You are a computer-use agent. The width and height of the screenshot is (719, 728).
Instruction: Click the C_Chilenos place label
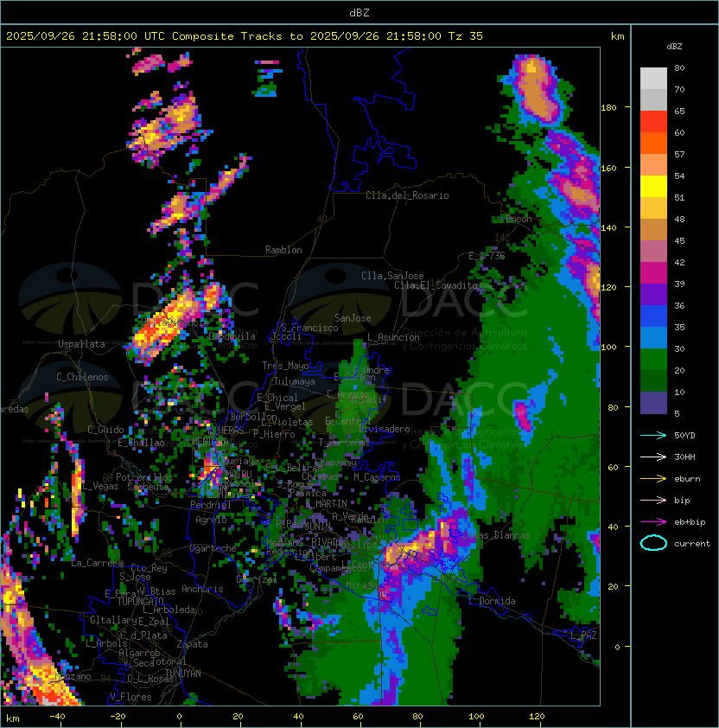pos(82,377)
